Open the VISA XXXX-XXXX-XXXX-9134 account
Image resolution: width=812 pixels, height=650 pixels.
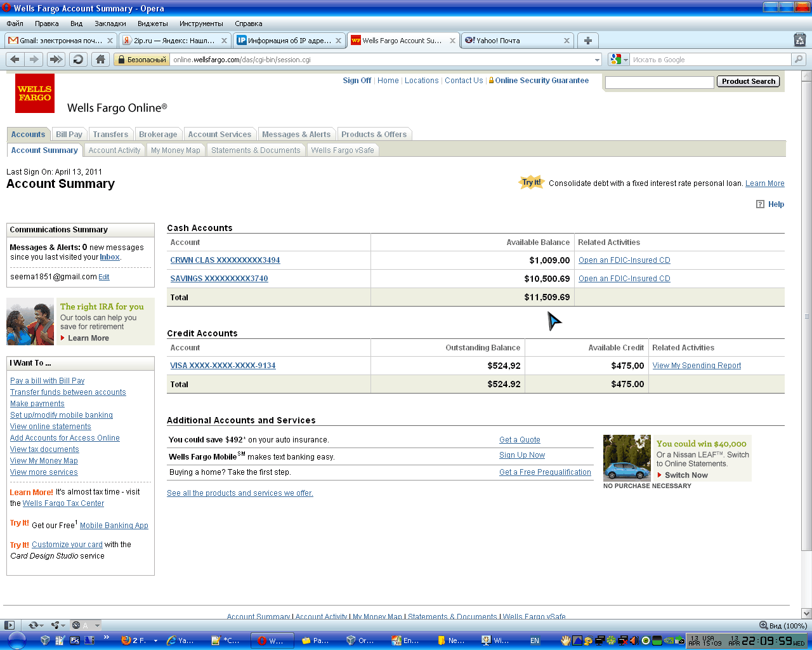pyautogui.click(x=223, y=366)
